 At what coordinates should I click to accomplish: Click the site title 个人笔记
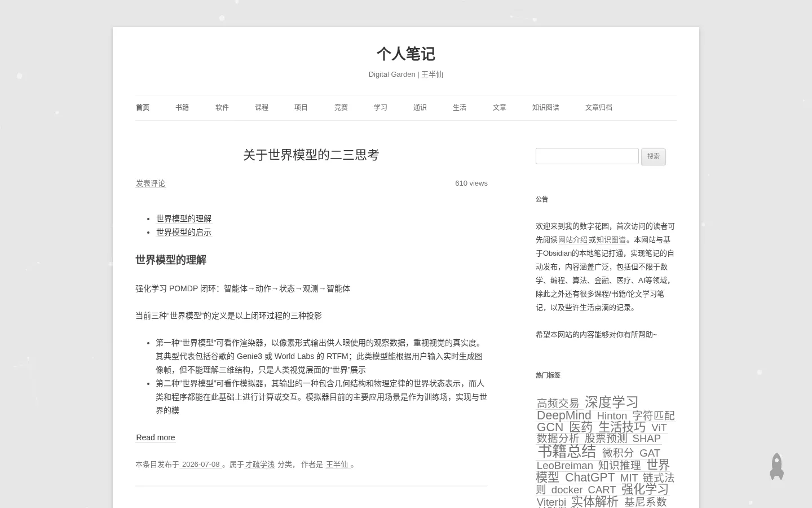pos(406,54)
